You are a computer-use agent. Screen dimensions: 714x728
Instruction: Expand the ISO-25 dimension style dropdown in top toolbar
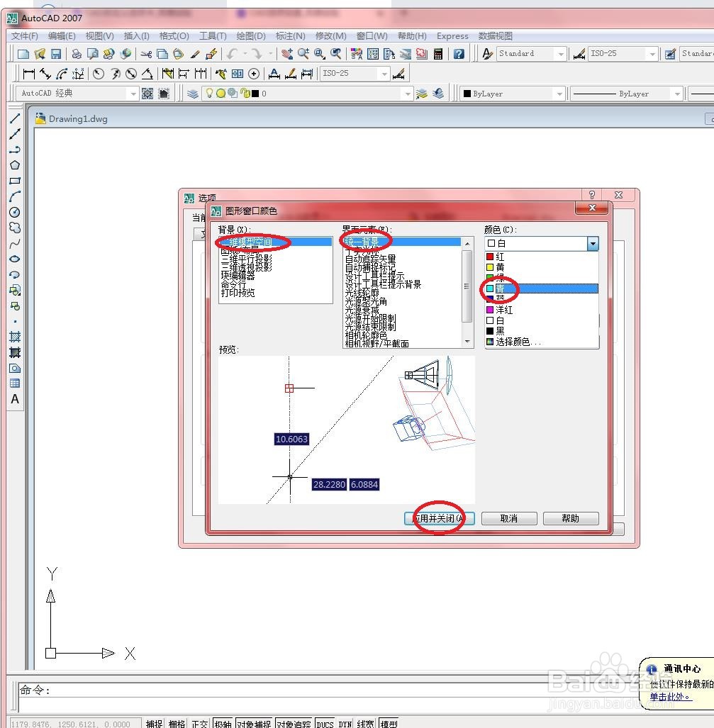click(652, 54)
